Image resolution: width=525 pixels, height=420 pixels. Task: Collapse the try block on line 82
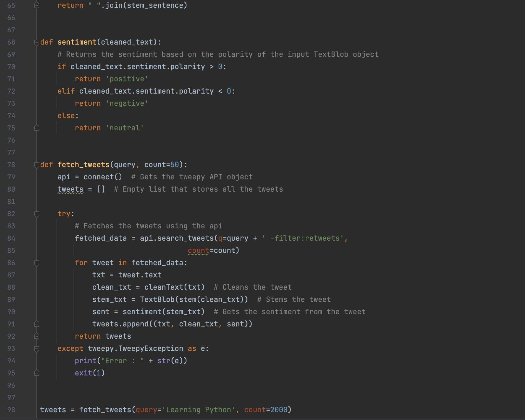tap(36, 214)
